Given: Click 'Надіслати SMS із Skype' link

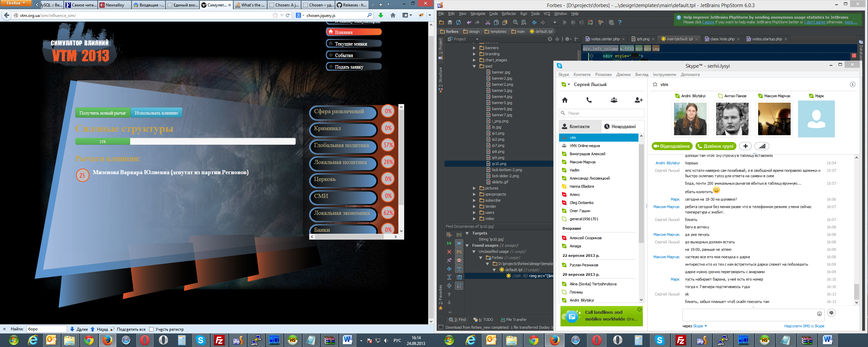Looking at the screenshot, I should 804,326.
